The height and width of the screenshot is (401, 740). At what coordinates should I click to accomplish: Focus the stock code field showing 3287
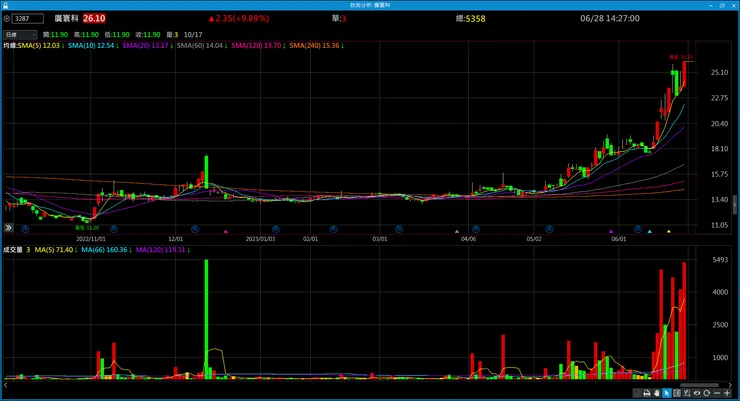pos(28,19)
